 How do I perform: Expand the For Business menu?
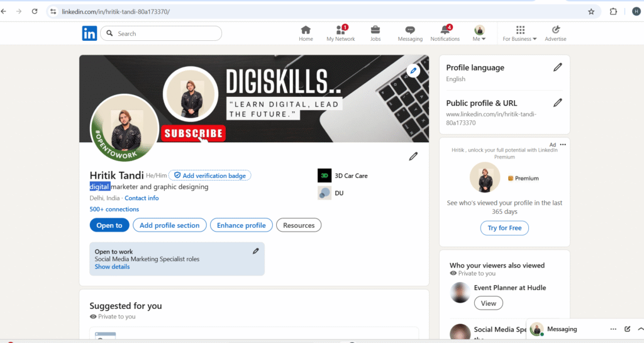[519, 34]
